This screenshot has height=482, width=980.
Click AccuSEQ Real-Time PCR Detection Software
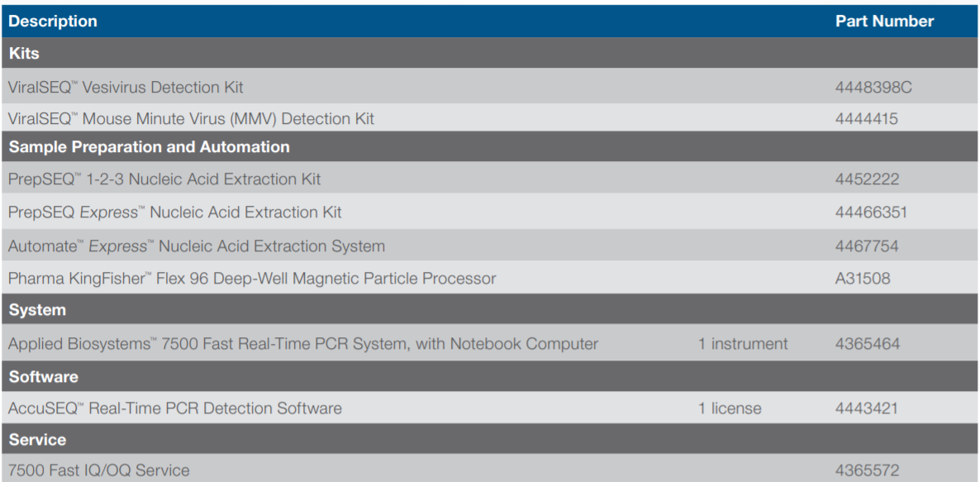point(175,408)
